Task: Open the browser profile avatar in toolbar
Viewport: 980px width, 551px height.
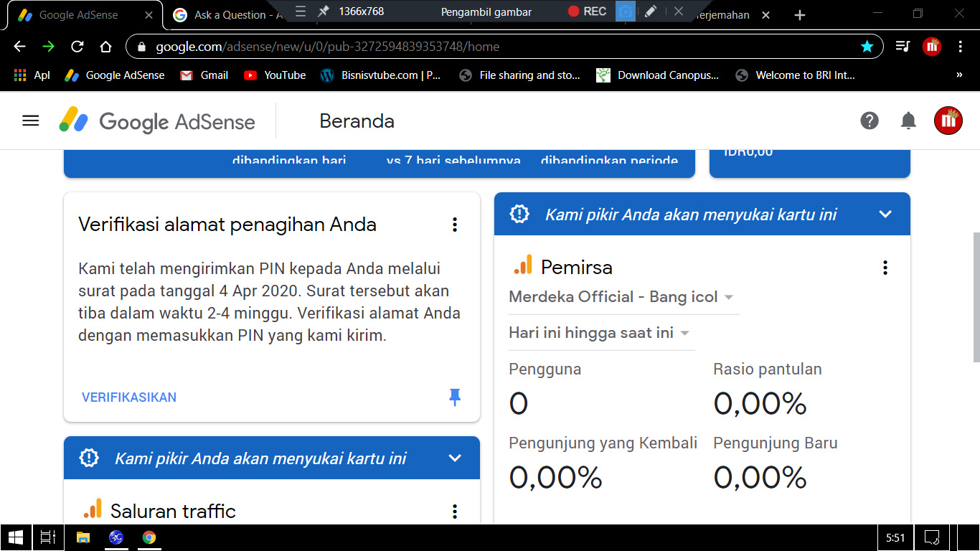Action: pyautogui.click(x=932, y=47)
